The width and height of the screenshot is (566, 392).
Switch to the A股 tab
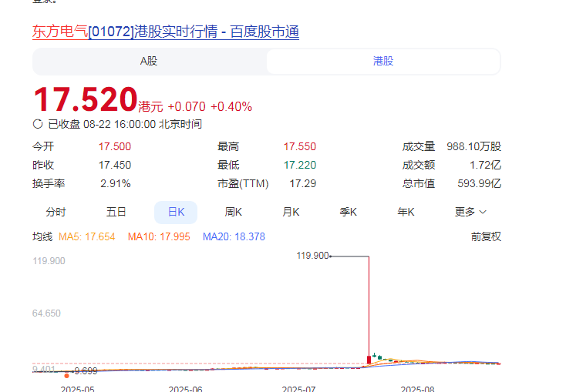pyautogui.click(x=149, y=62)
